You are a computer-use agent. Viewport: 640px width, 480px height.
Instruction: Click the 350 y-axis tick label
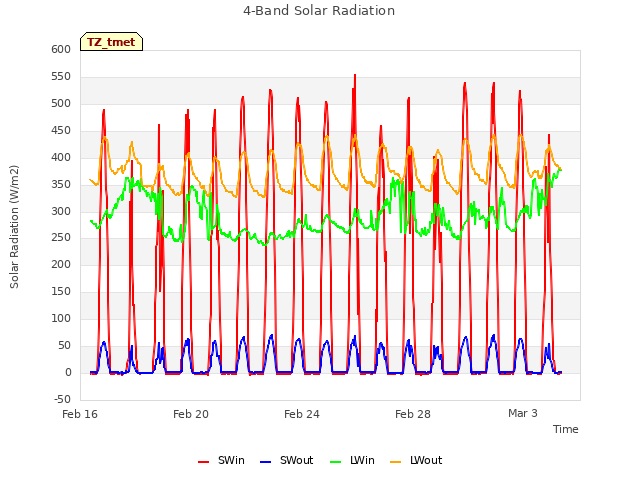61,184
